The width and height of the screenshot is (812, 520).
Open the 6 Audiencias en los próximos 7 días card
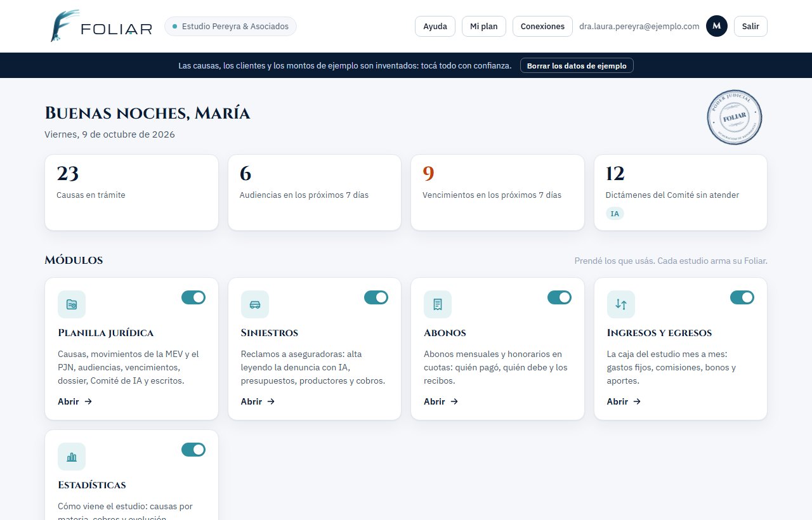click(315, 193)
